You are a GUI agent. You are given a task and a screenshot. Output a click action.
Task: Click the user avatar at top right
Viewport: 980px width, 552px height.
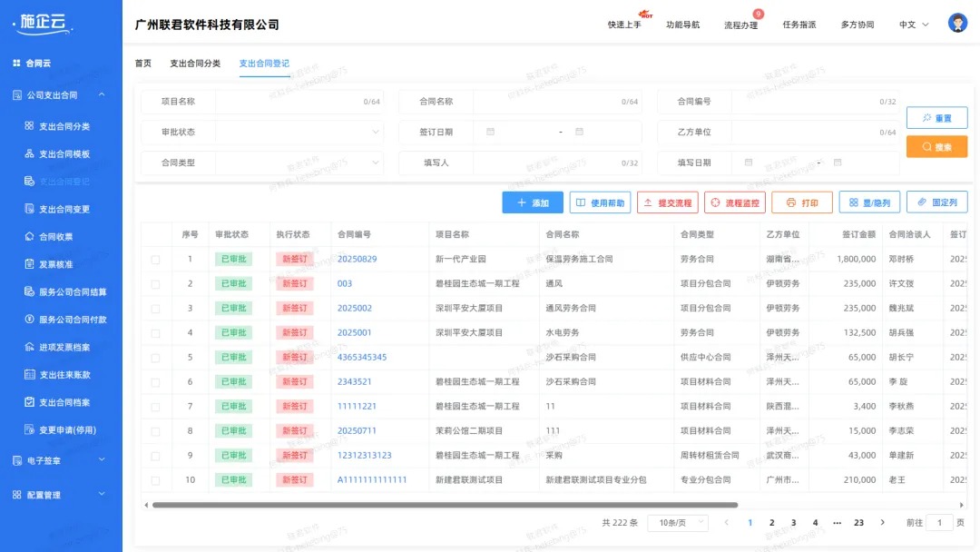click(x=957, y=23)
